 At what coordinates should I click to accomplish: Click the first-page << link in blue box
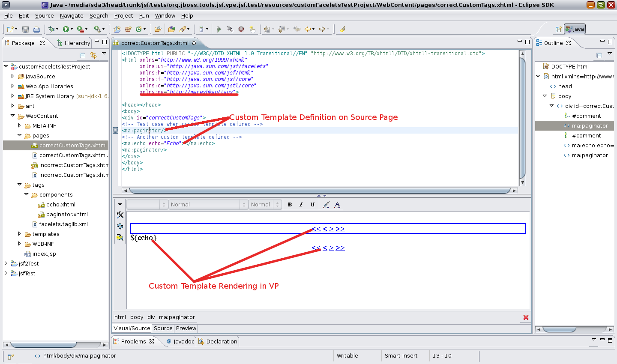click(x=316, y=229)
